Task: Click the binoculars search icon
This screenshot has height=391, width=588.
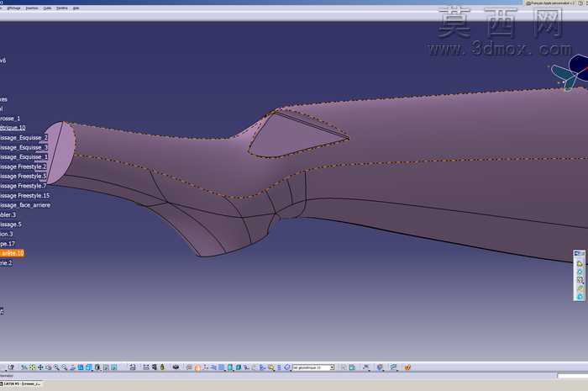Action: (x=176, y=367)
